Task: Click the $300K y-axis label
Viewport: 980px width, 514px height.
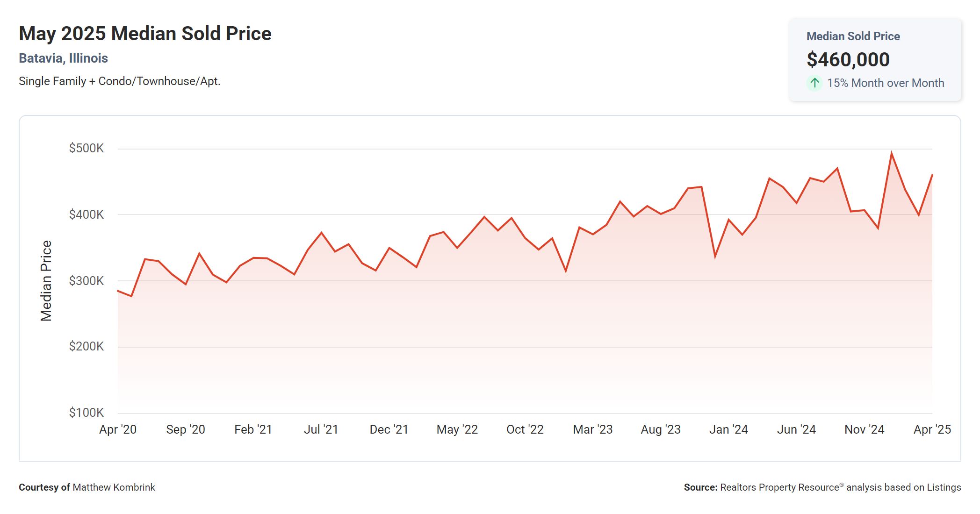Action: coord(86,280)
